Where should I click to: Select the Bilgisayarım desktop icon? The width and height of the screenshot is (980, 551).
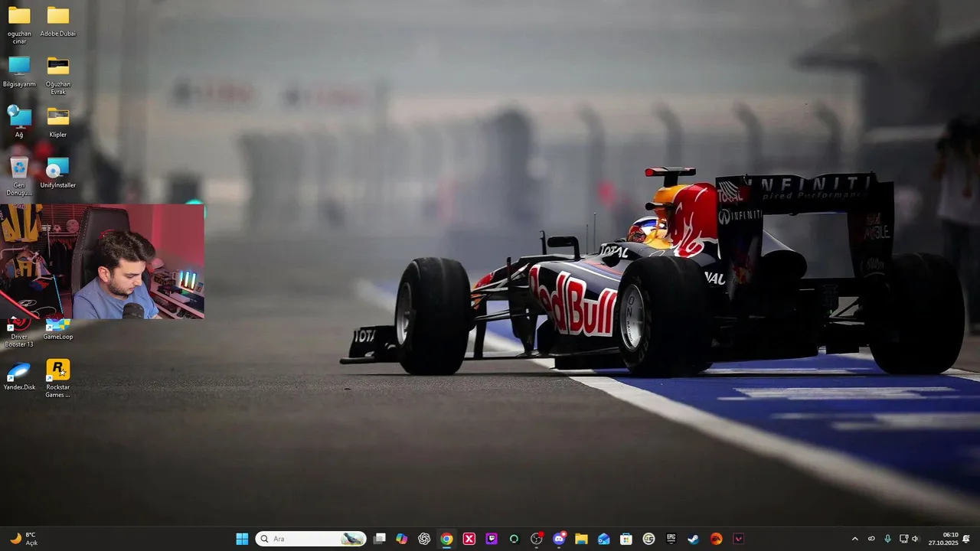tap(19, 72)
